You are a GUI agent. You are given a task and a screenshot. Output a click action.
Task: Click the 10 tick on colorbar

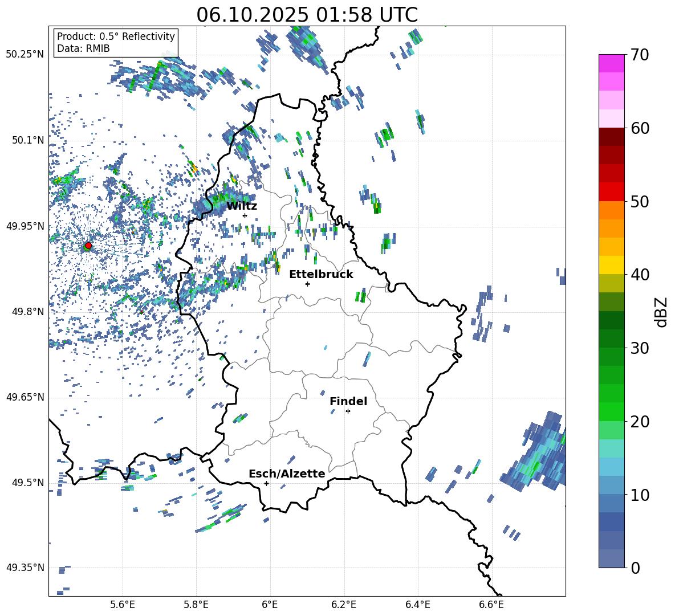pos(640,495)
